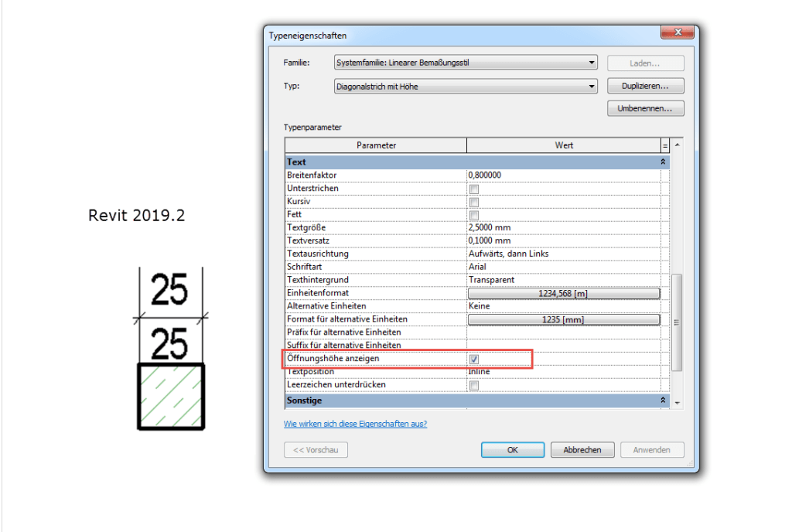
Task: Check Leerzeichen unterdrücken option
Action: click(x=474, y=385)
